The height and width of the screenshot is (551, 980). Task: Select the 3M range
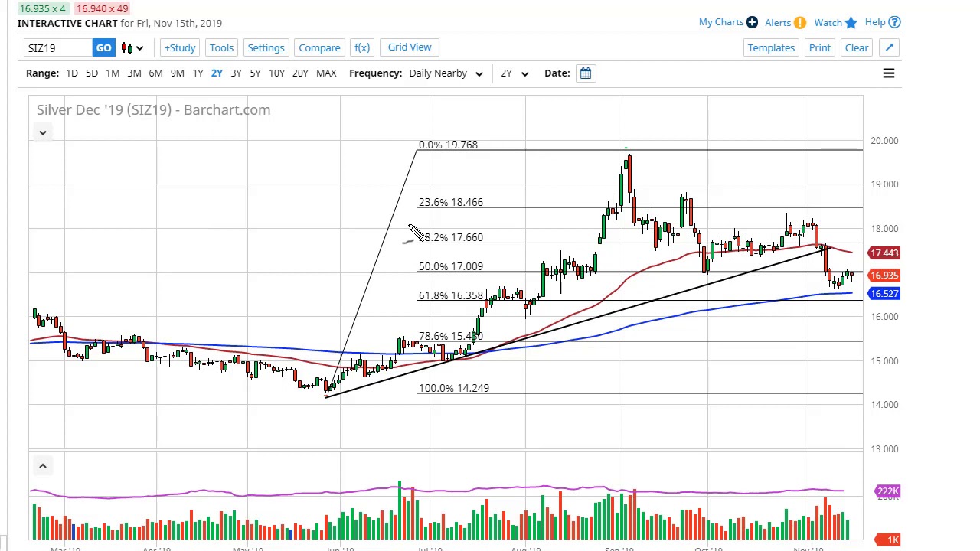(x=134, y=73)
